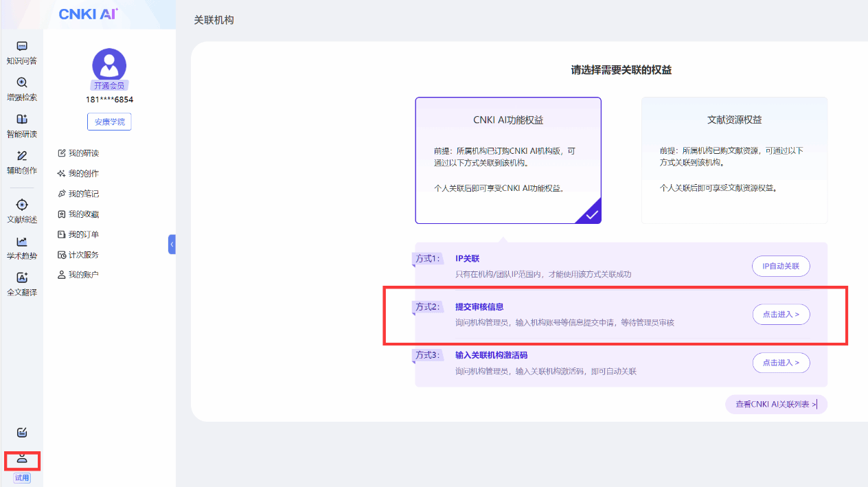Go to 我的订单 menu item

(83, 234)
